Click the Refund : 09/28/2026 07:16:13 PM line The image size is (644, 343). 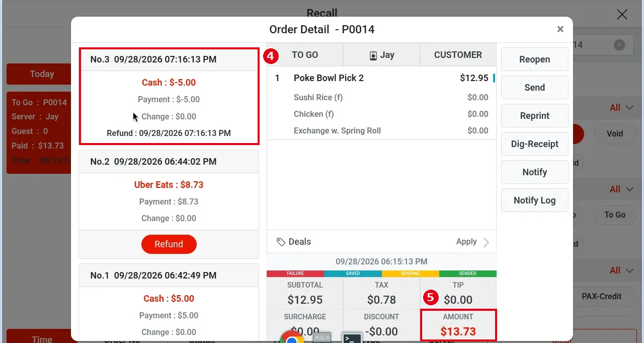[169, 133]
